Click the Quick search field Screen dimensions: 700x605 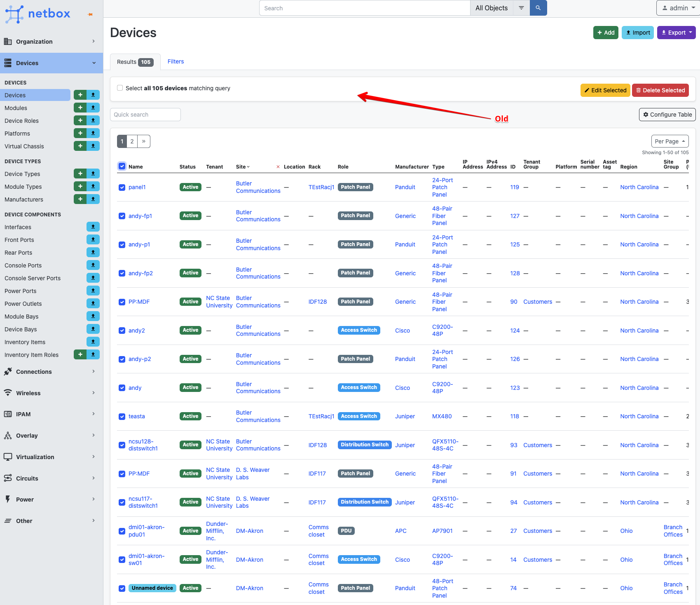pos(145,115)
